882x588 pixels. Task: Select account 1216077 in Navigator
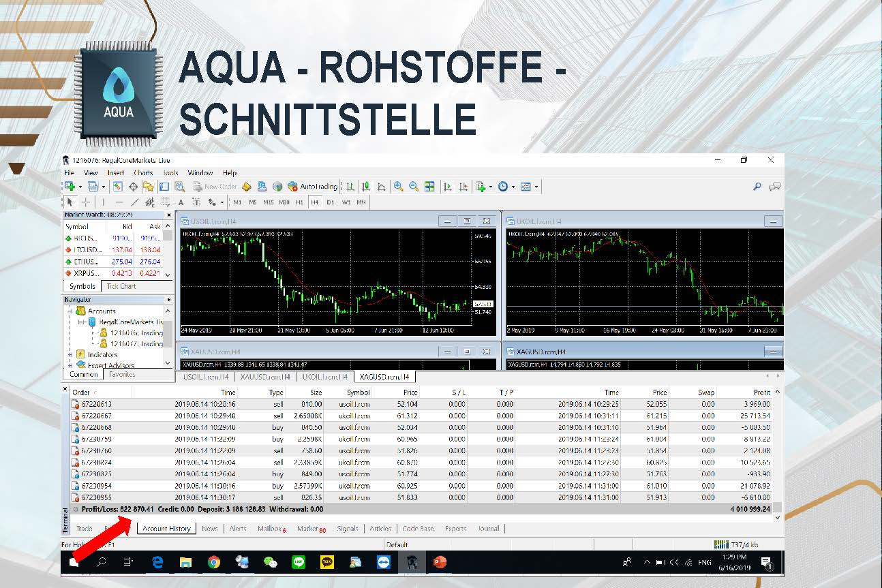coord(130,343)
